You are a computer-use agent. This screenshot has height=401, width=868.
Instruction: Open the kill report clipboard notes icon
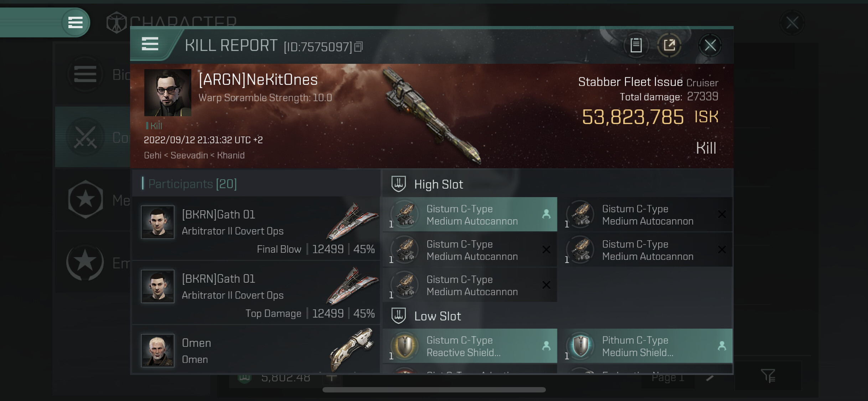pos(636,45)
